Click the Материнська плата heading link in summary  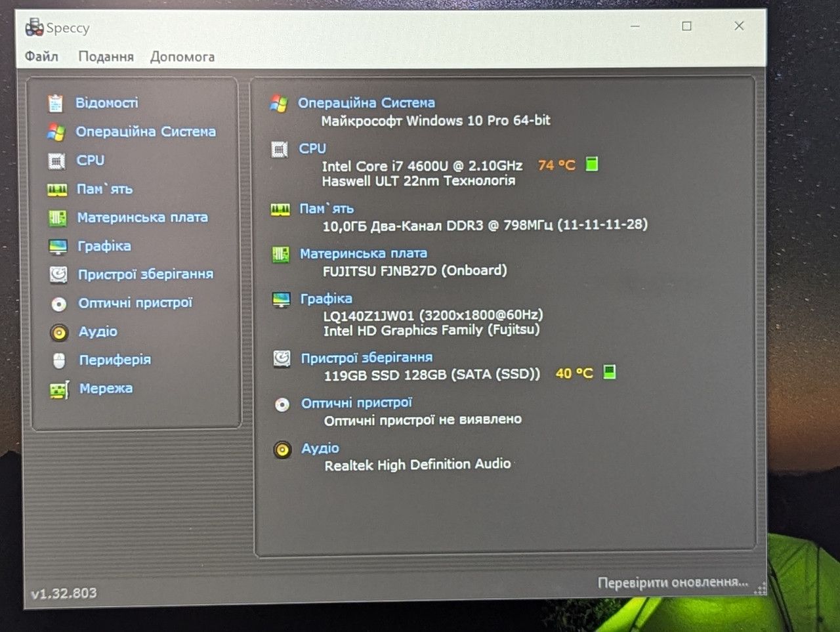(364, 253)
